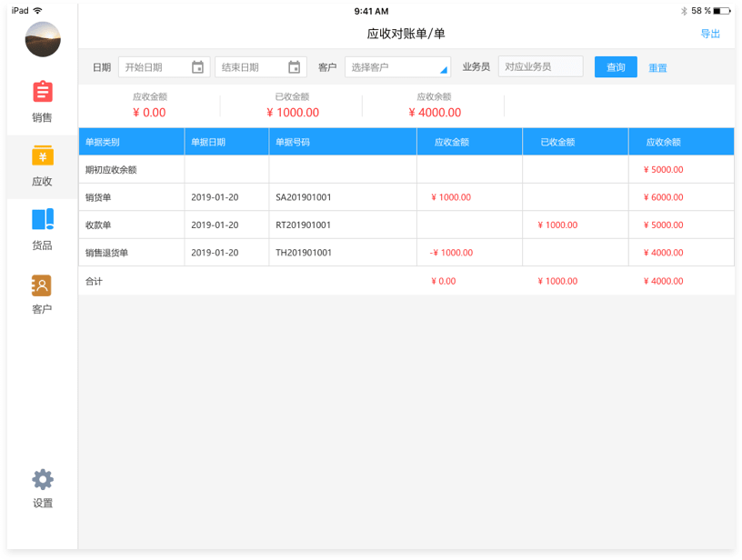Click the 单据日期 column header
Image resolution: width=742 pixels, height=560 pixels.
pyautogui.click(x=226, y=142)
